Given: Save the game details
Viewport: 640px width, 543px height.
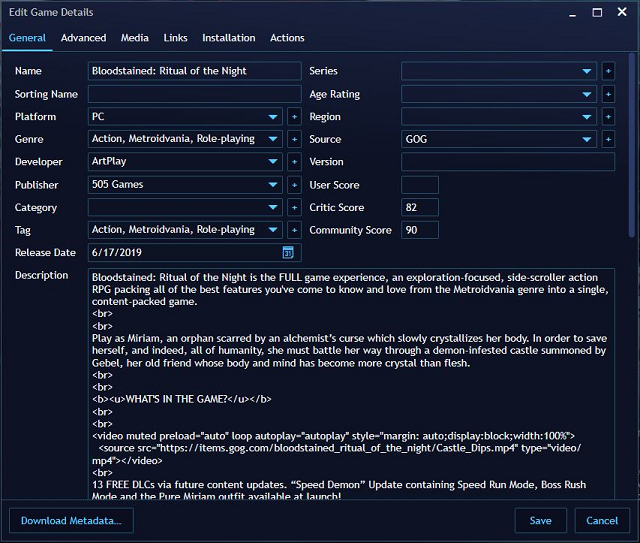Looking at the screenshot, I should click(x=540, y=521).
